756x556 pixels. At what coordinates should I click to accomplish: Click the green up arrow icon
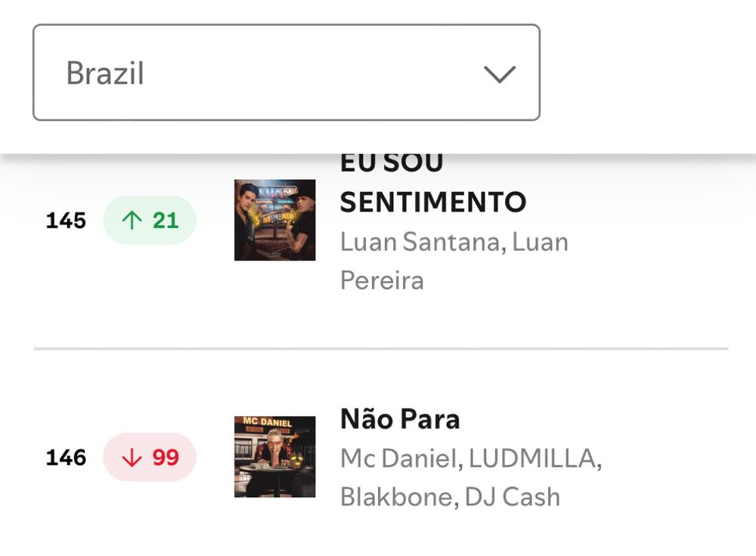(132, 221)
